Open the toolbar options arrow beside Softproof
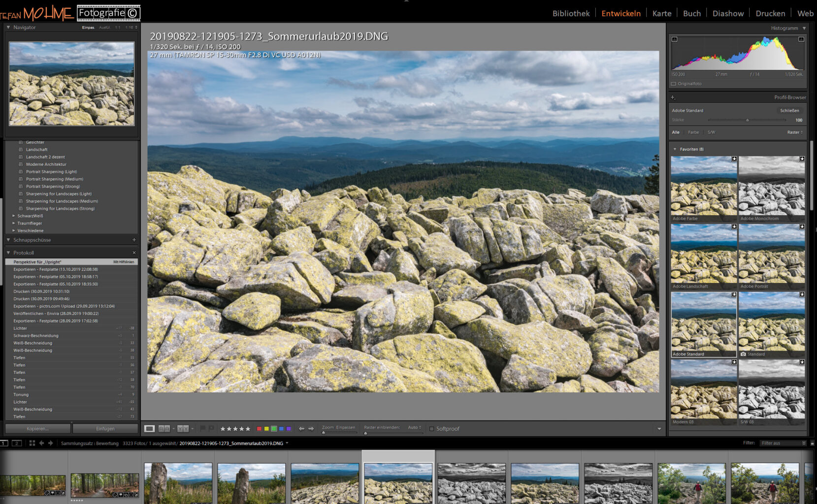Screen dimensions: 817x504 [659, 429]
